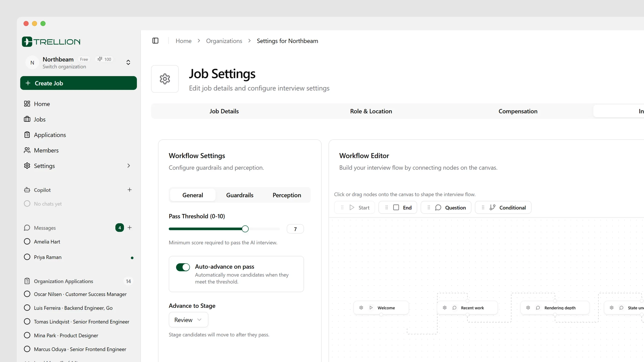
Task: Switch to the Job Details tab
Action: [224, 111]
